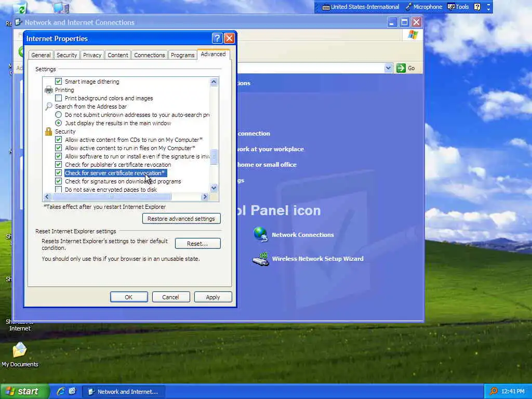Open the Tools item in language bar

[x=458, y=7]
